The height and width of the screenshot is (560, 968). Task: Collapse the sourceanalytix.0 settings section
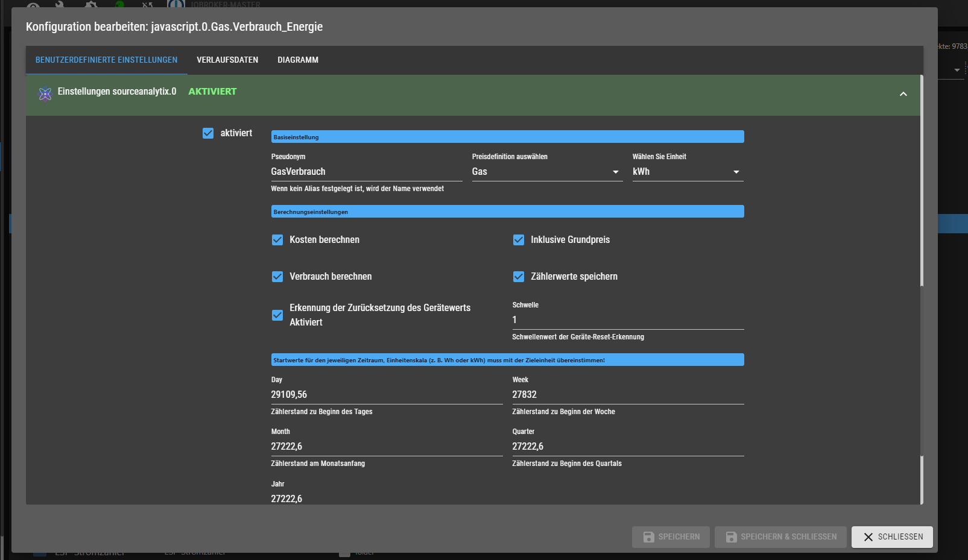coord(903,94)
